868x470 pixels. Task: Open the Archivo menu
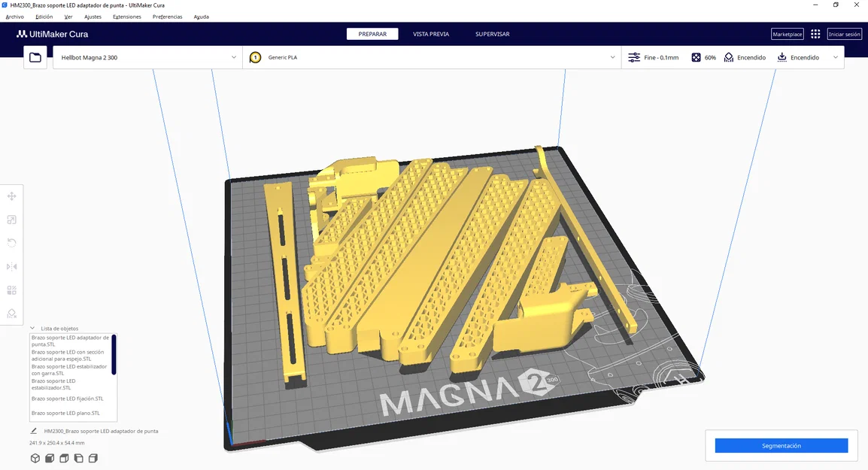[15, 17]
